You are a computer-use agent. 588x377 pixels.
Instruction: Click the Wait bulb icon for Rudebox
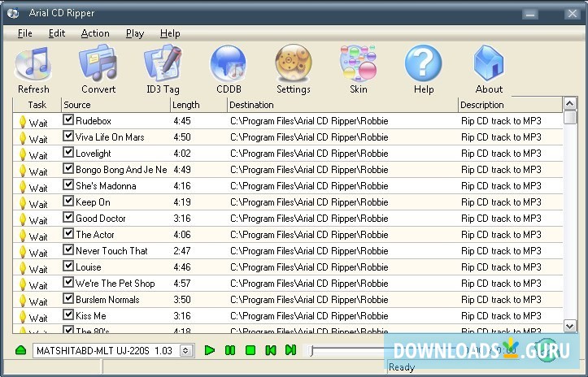click(23, 122)
